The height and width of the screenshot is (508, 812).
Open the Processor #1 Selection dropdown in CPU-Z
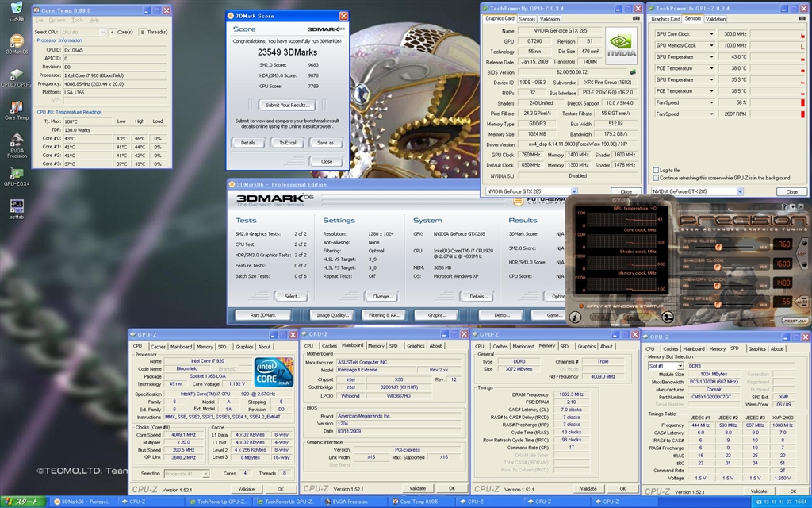coord(186,473)
